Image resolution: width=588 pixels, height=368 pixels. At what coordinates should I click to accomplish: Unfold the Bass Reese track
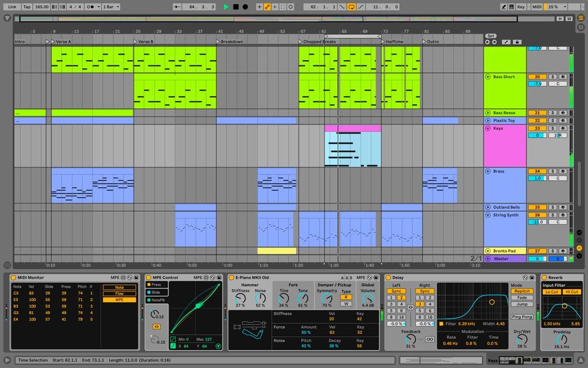488,112
